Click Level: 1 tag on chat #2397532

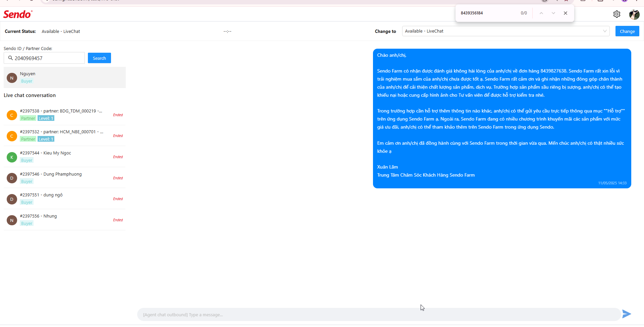point(46,139)
